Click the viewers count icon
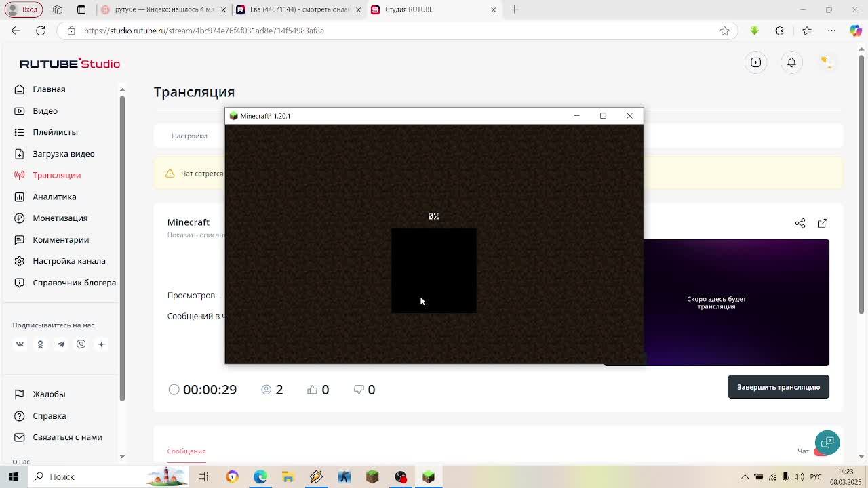Image resolution: width=868 pixels, height=488 pixels. [267, 390]
